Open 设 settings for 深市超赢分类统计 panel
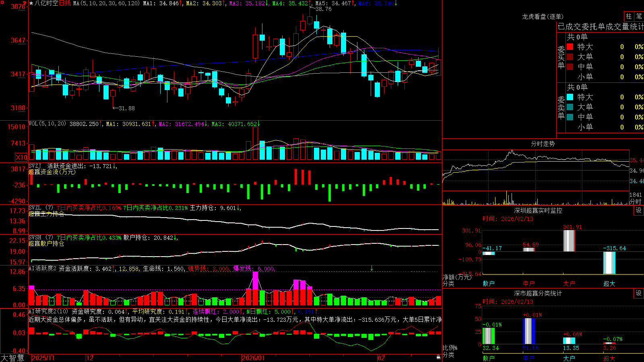The width and height of the screenshot is (644, 362). 639,293
